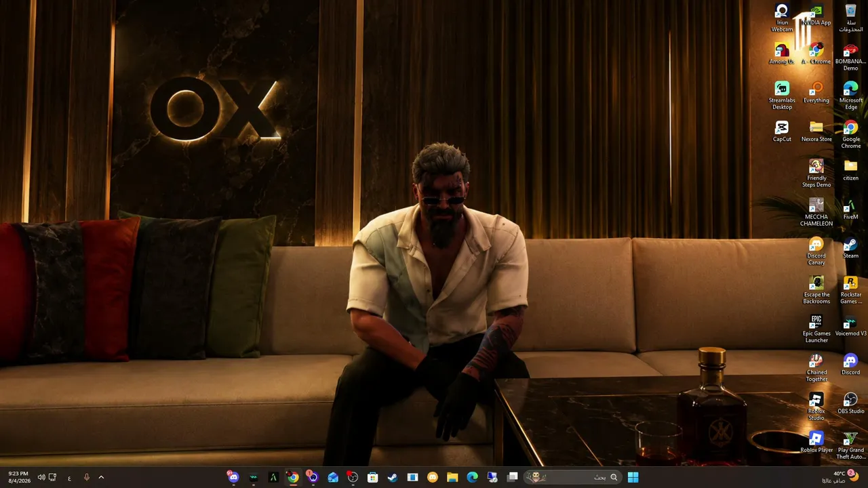The width and height of the screenshot is (868, 488).
Task: Launch Among Us from the desktop
Action: pyautogui.click(x=782, y=54)
